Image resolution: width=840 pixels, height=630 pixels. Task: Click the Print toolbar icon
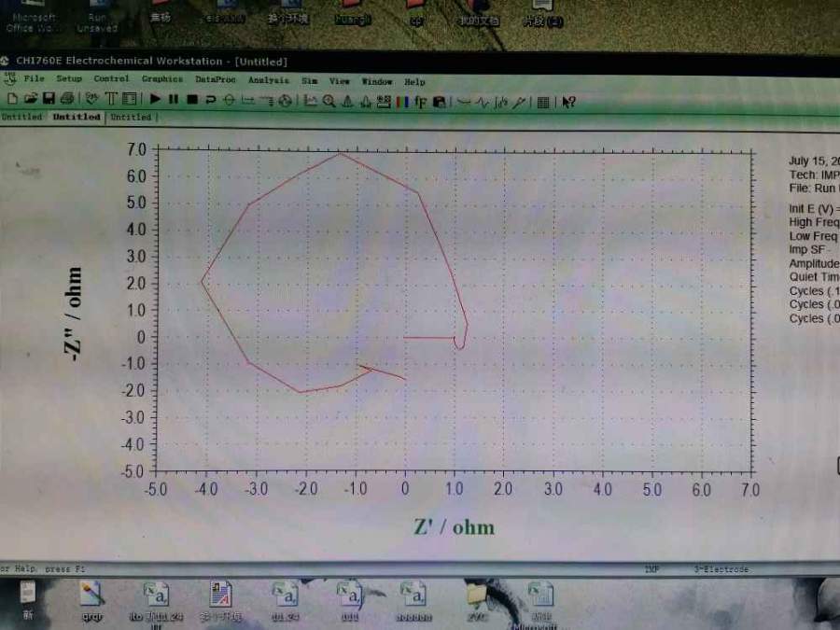coord(67,99)
